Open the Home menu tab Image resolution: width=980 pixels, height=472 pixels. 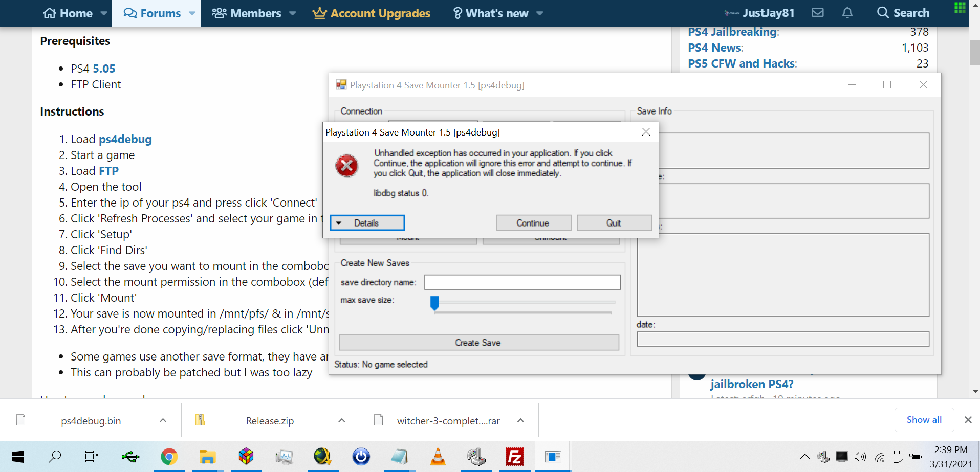point(68,13)
